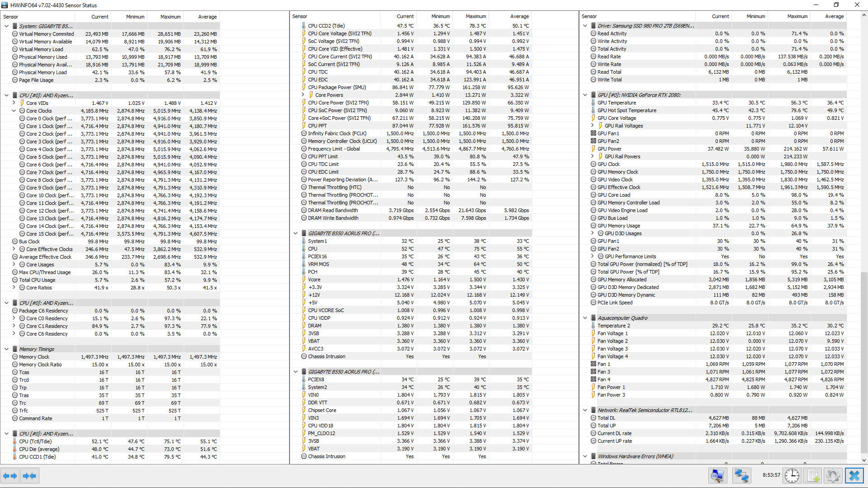
Task: Collapse the Windows Hardware Errors (WHEA) group
Action: click(x=585, y=456)
